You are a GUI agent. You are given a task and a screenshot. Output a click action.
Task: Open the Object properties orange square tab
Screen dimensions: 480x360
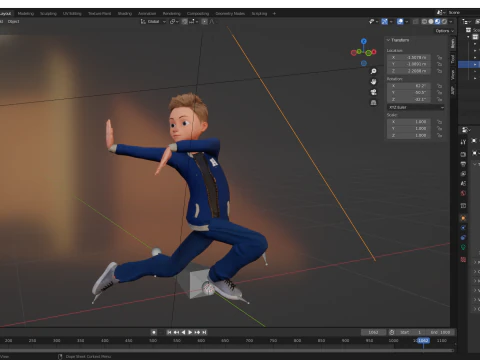[x=463, y=218]
